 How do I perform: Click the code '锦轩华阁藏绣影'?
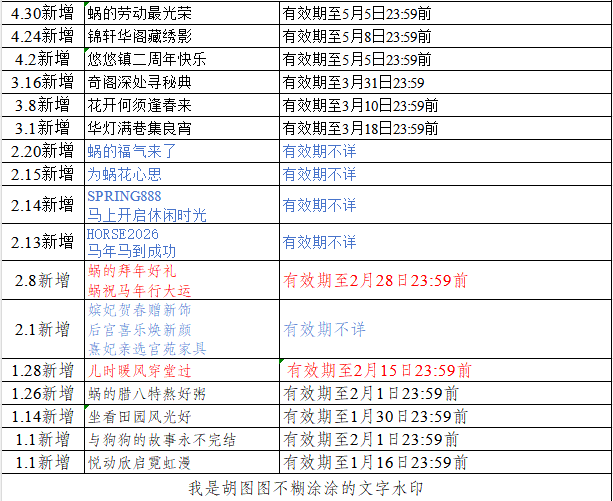pyautogui.click(x=140, y=36)
